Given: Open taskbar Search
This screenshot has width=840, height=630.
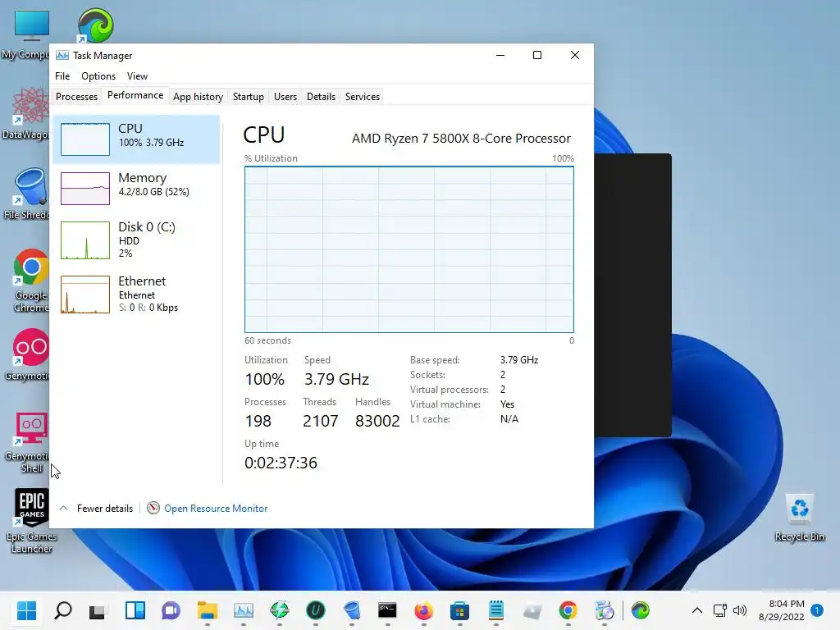Looking at the screenshot, I should [x=63, y=610].
